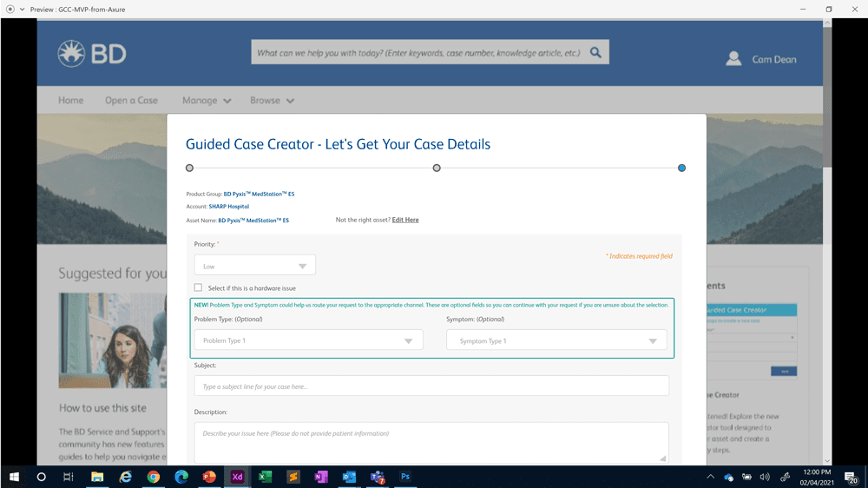Open the Problem Type 1 dropdown

click(x=308, y=340)
